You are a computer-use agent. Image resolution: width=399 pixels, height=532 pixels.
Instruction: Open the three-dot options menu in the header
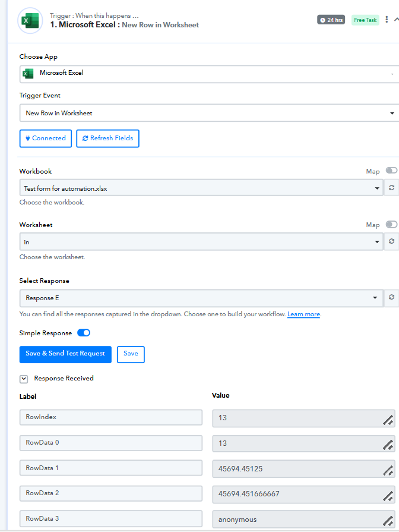(387, 20)
